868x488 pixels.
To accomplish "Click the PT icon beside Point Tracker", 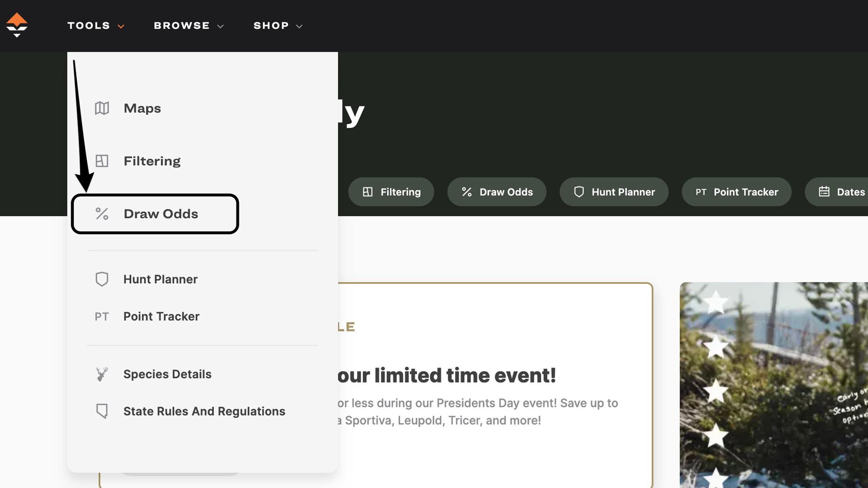I will click(102, 317).
